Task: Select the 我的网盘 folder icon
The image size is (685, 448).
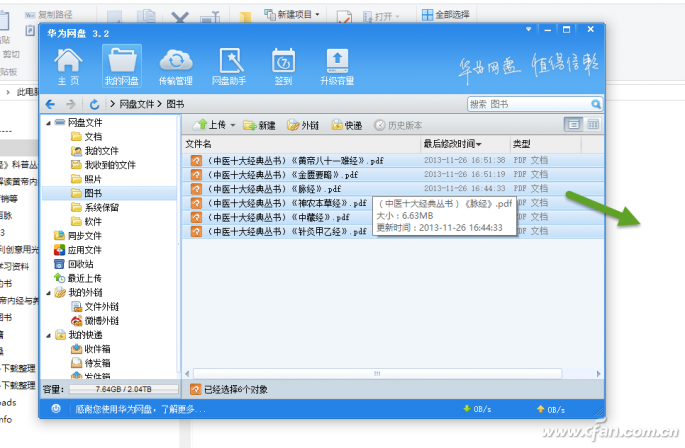Action: point(122,66)
